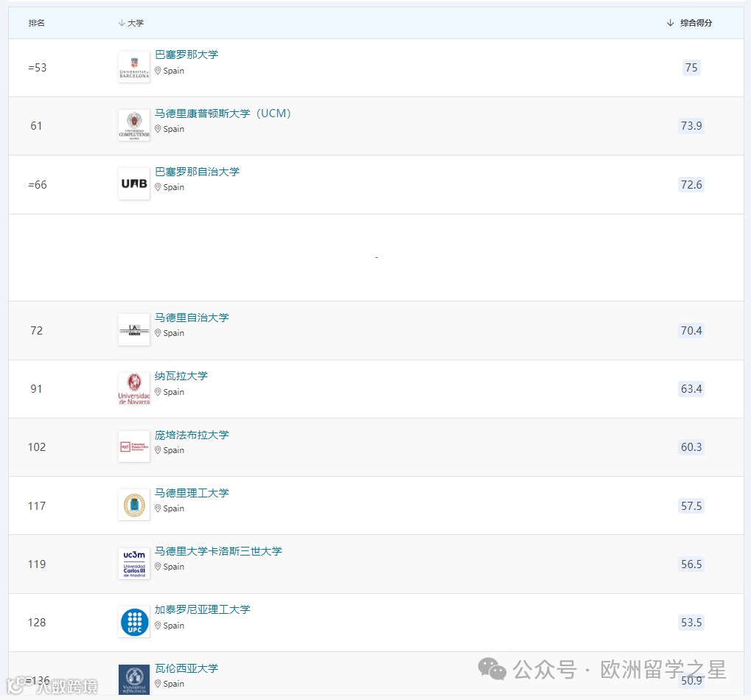751x700 pixels.
Task: Click the 53.5 score badge for 加泰罗尼亚理工大学
Action: point(691,623)
